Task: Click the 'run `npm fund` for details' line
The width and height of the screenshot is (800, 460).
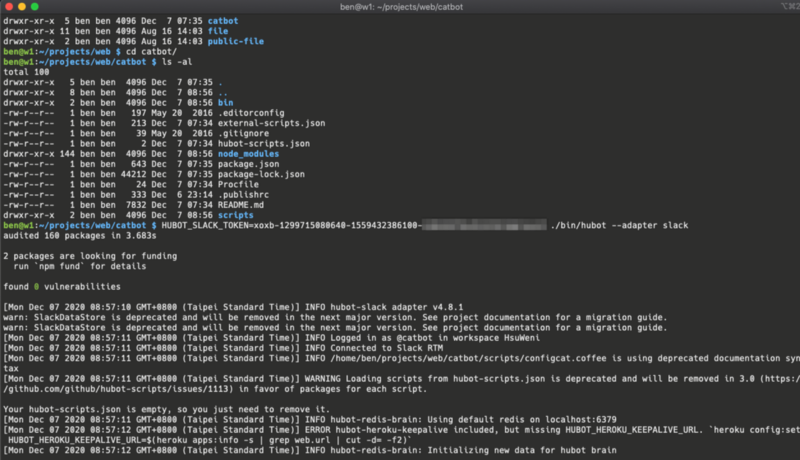Action: pyautogui.click(x=80, y=266)
